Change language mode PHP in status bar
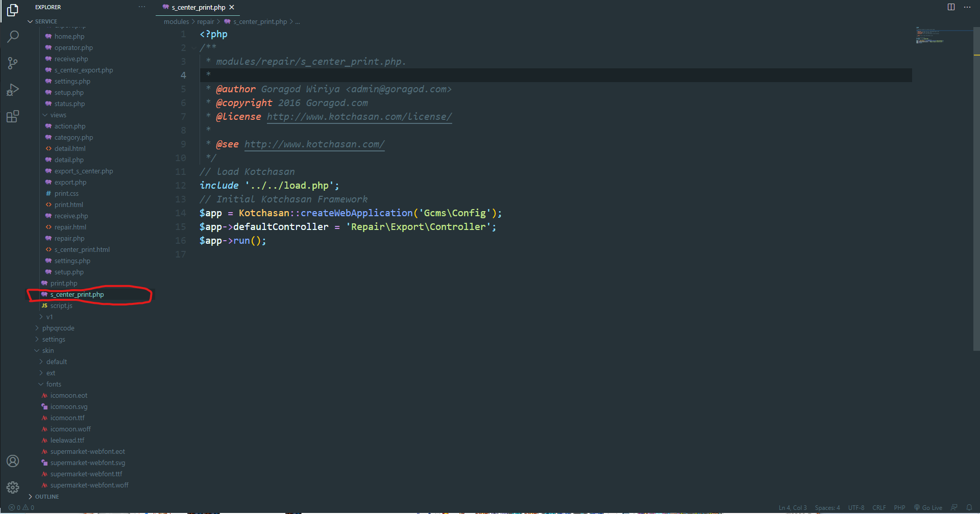The width and height of the screenshot is (980, 514). click(899, 508)
